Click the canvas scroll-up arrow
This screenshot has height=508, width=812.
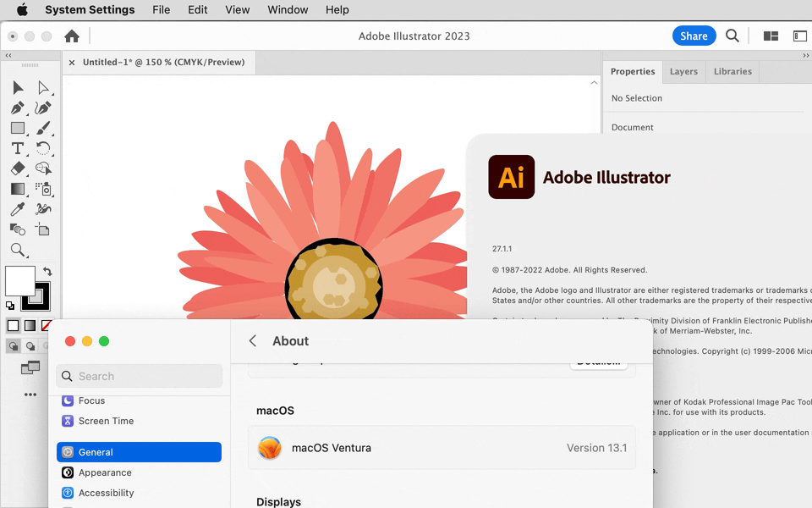[x=594, y=82]
